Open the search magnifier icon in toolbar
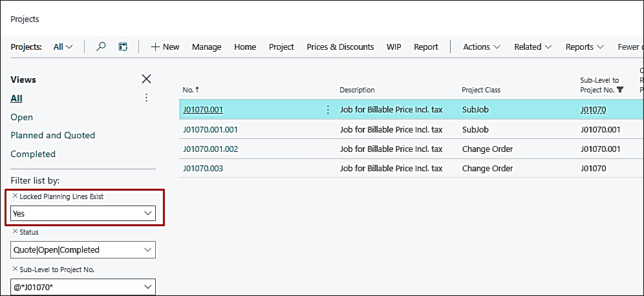This screenshot has width=644, height=296. (x=101, y=47)
